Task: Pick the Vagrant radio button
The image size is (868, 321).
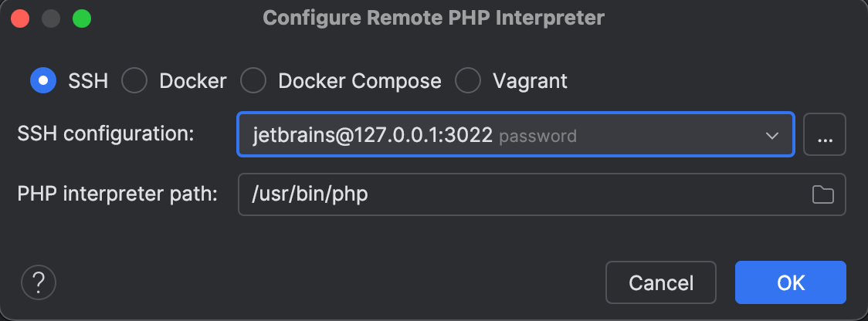Action: point(468,81)
